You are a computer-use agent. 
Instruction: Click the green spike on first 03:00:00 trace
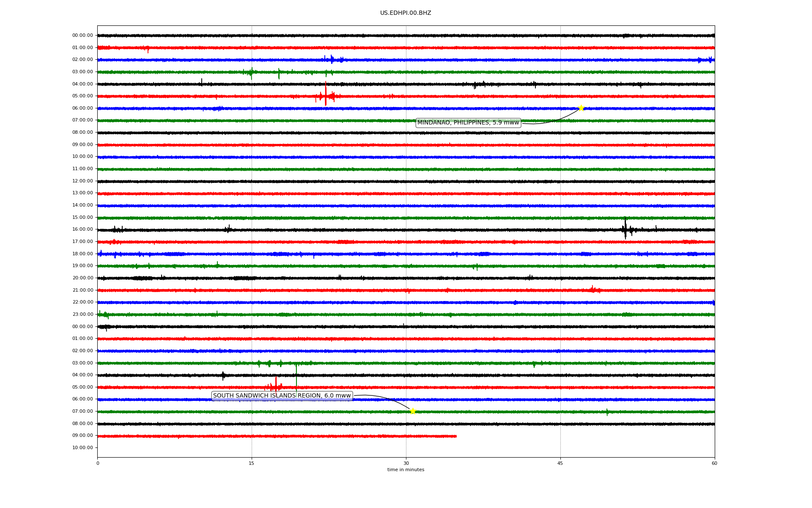[252, 73]
